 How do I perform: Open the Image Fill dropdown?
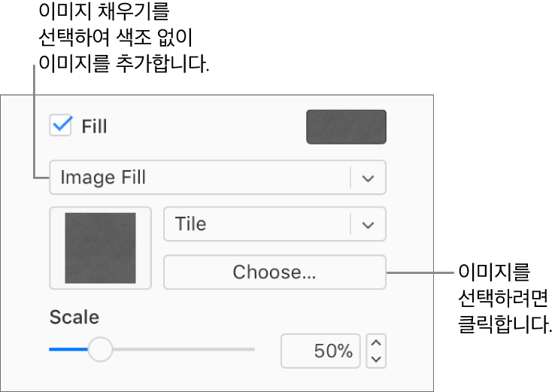[x=217, y=178]
